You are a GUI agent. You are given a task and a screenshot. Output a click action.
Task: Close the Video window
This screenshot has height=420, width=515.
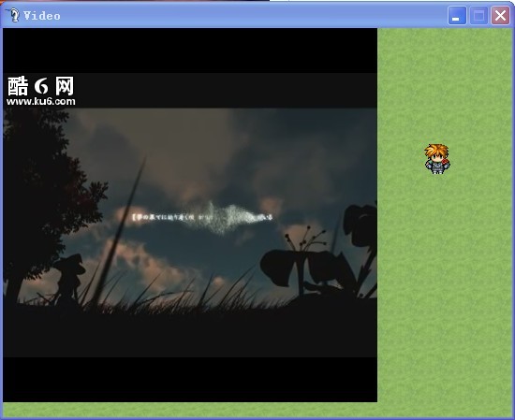(500, 15)
